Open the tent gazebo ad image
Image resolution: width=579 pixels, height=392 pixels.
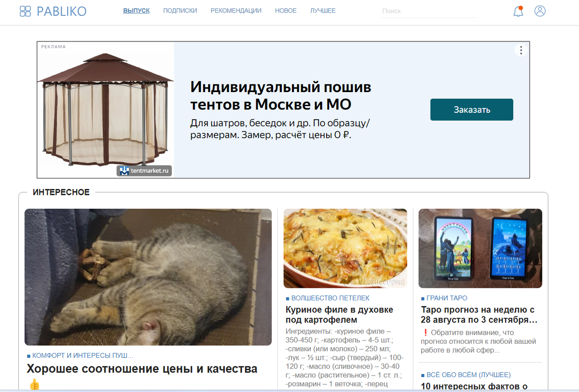[106, 109]
